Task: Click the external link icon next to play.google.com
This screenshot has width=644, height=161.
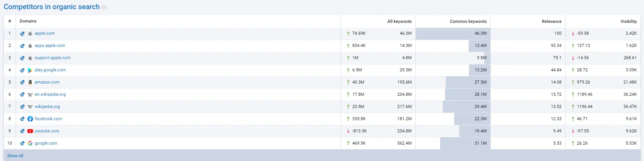Action: (22, 70)
